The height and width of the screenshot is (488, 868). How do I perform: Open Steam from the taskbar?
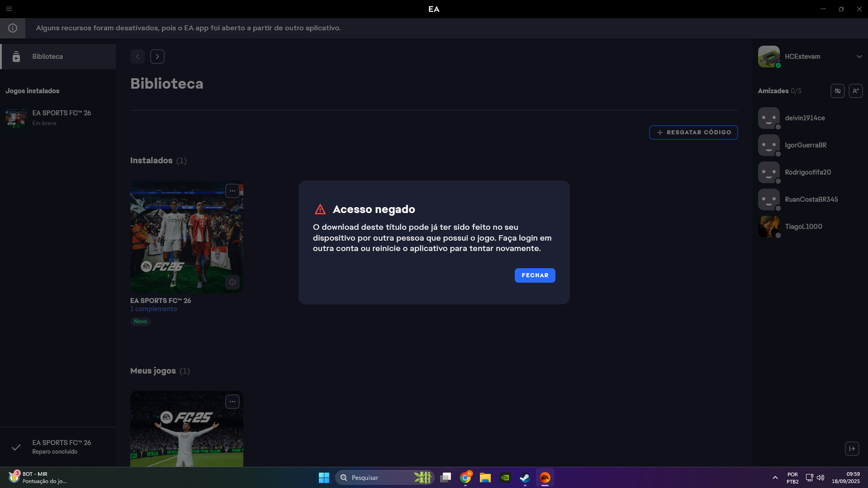click(x=525, y=478)
